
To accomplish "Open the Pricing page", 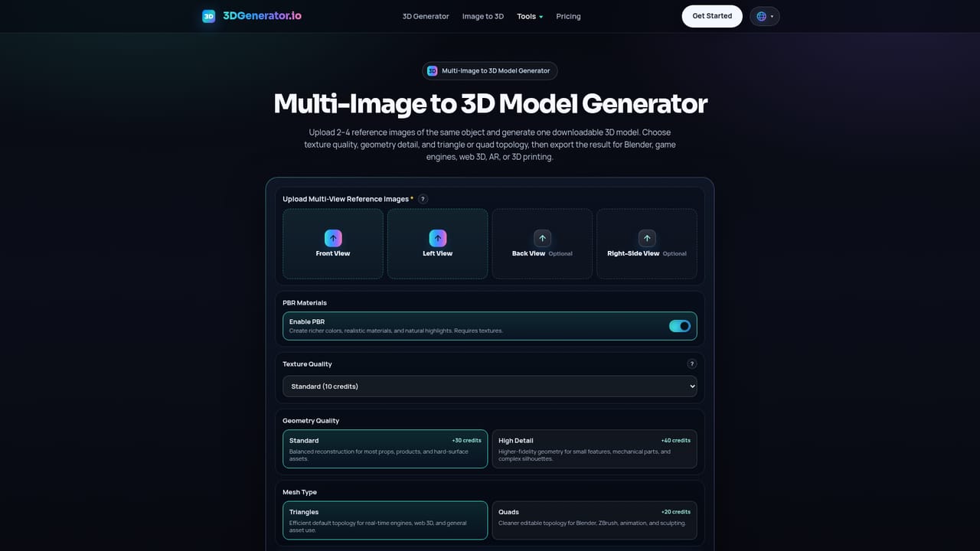I will pyautogui.click(x=568, y=16).
